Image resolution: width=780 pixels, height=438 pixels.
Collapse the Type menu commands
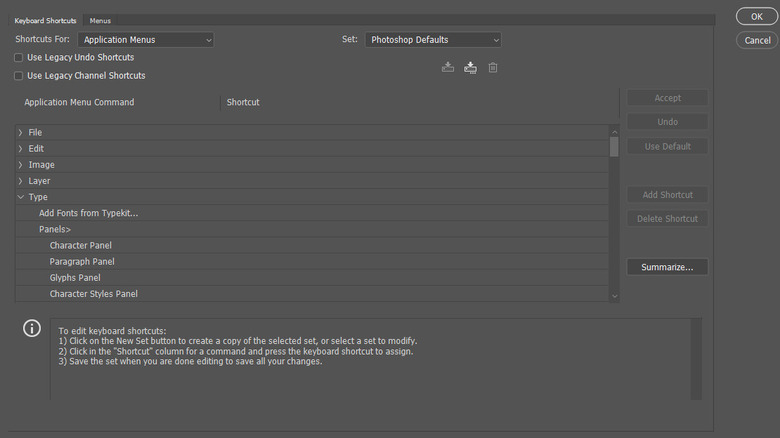coord(20,197)
